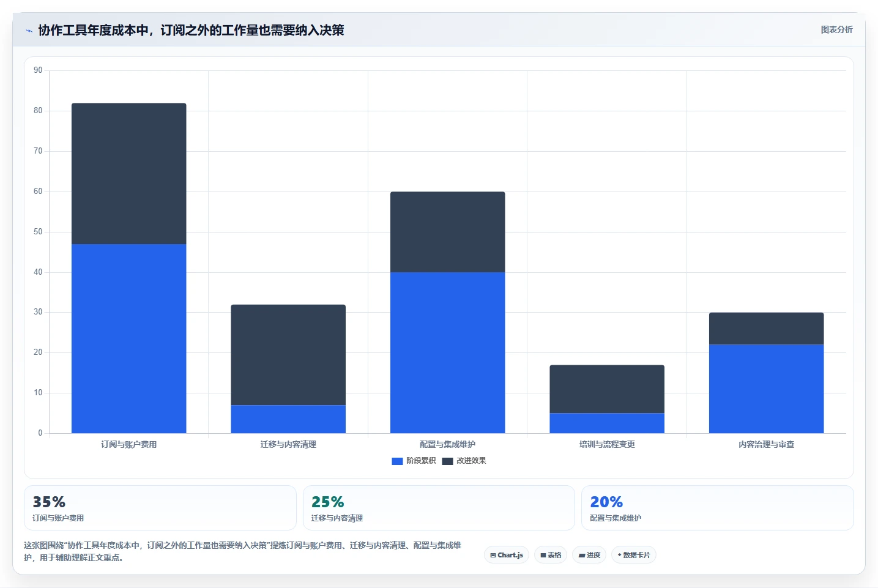Click the 25% 迁移与内容清理 stat card

tap(439, 508)
